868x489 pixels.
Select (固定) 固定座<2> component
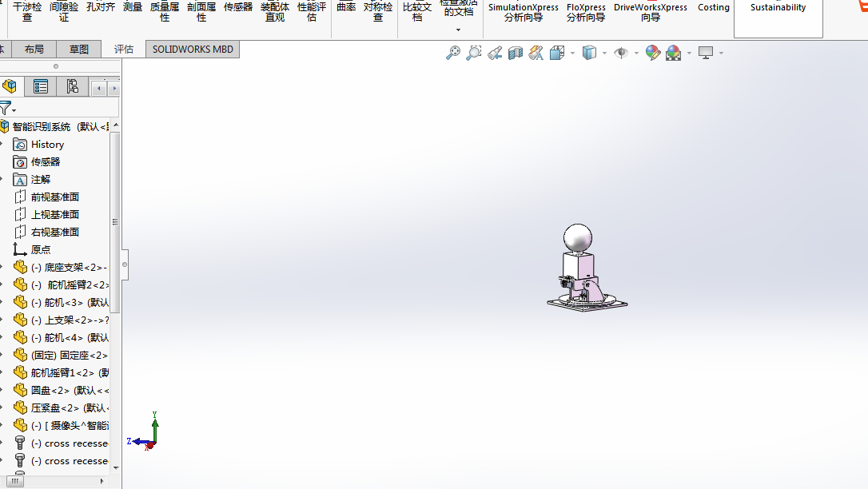point(60,355)
